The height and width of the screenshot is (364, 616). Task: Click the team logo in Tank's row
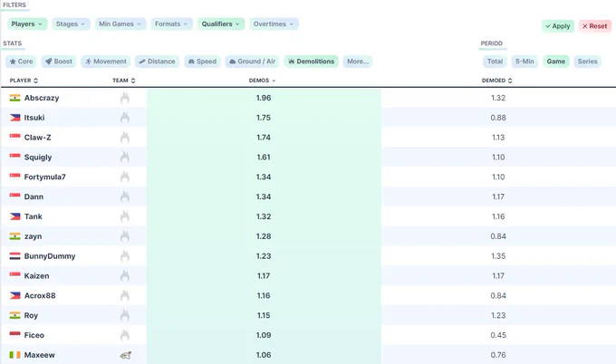[x=124, y=216]
